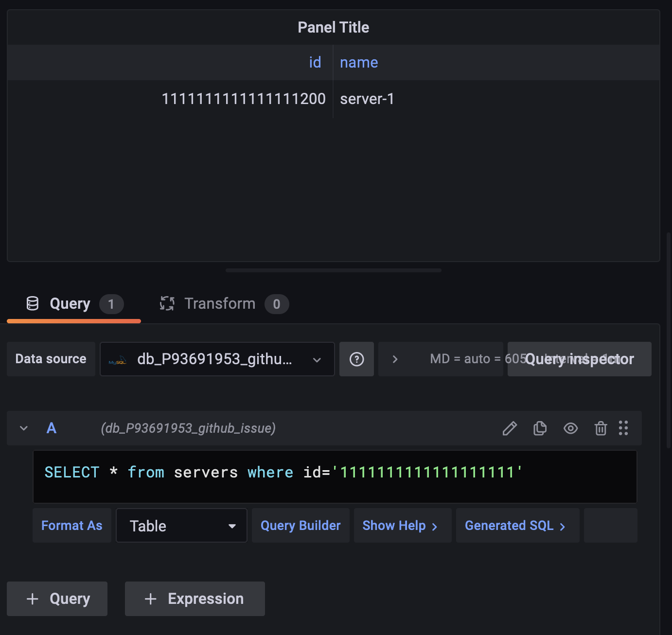Edit query A name with pencil icon
Viewport: 672px width, 635px height.
(509, 428)
